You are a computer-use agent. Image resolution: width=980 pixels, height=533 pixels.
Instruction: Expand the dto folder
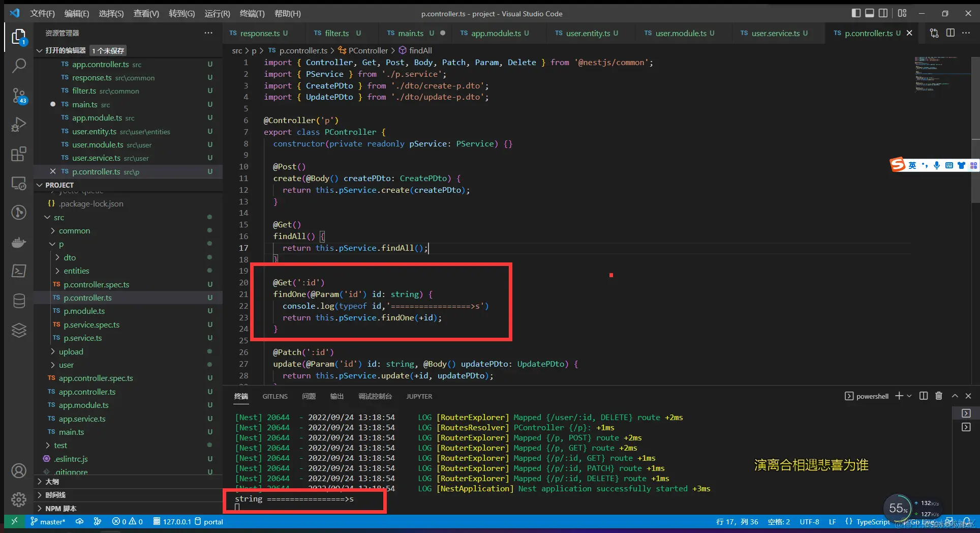57,258
